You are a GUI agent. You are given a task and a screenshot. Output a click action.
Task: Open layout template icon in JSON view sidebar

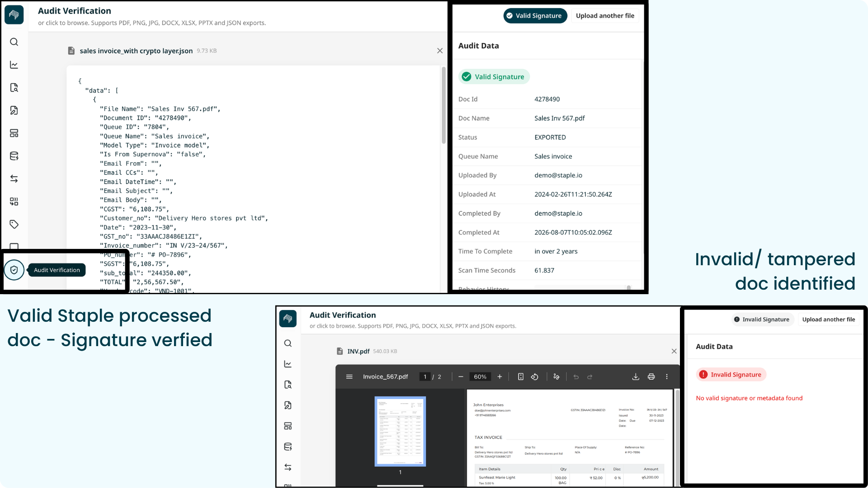pyautogui.click(x=14, y=133)
